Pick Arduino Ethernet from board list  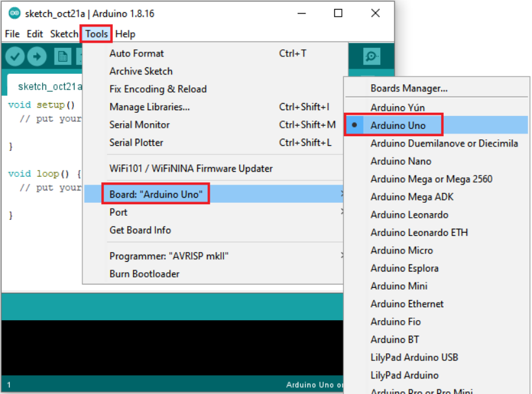(x=437, y=304)
